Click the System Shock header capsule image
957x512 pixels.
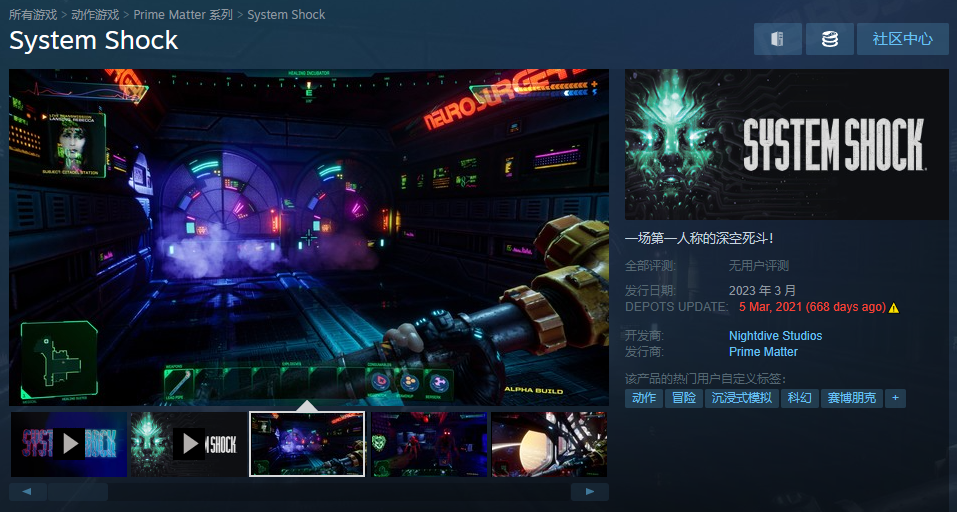click(x=787, y=144)
